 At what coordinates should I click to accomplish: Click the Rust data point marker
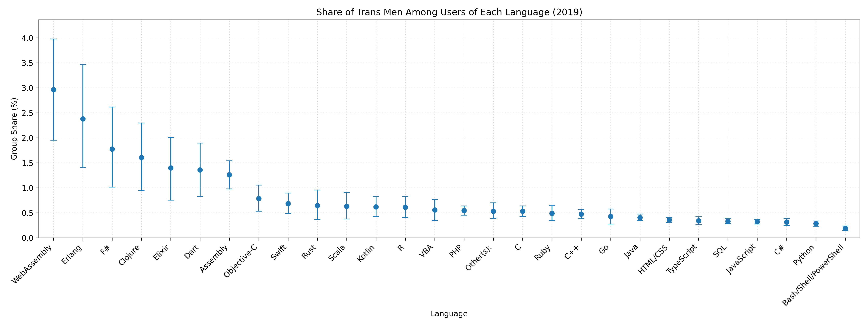pyautogui.click(x=317, y=206)
